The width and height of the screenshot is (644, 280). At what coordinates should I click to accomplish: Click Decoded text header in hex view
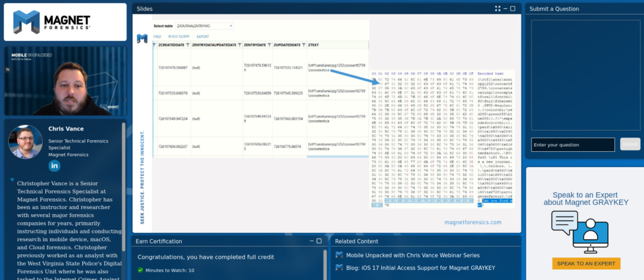(x=491, y=73)
